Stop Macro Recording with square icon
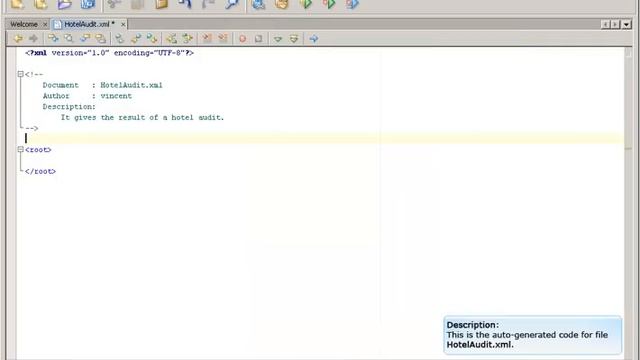This screenshot has height=360, width=640. [258, 39]
